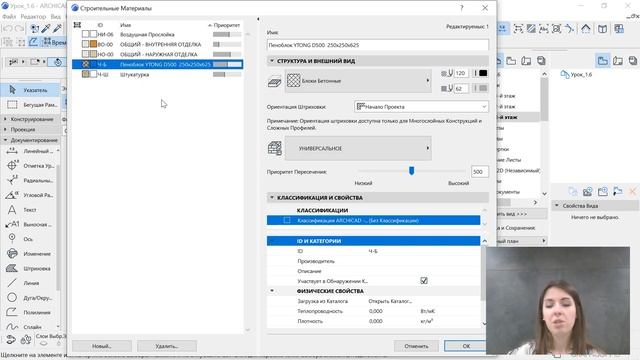
Task: Open the УНИВЕРСАЛЬНОЕ surface selector
Action: click(358, 149)
